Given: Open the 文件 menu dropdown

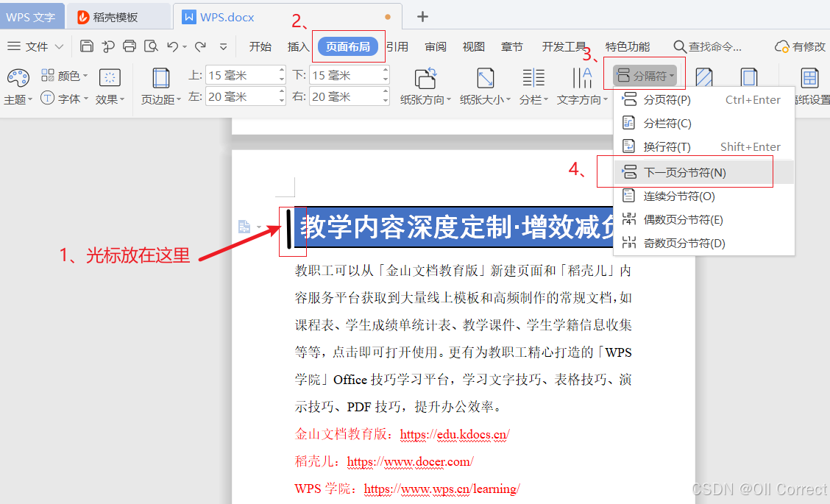Looking at the screenshot, I should pyautogui.click(x=35, y=46).
